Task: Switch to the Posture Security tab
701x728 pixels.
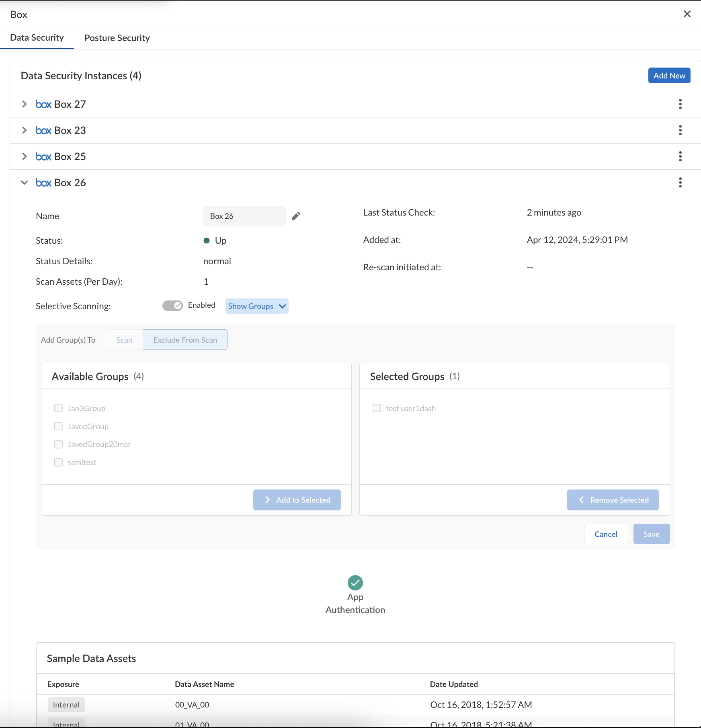Action: (x=117, y=38)
